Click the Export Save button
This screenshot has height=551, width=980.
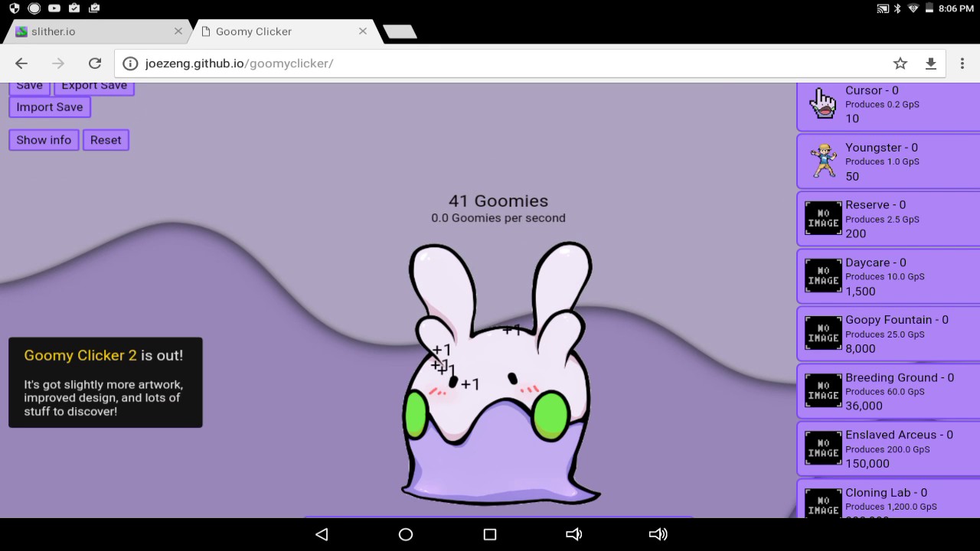click(x=94, y=88)
